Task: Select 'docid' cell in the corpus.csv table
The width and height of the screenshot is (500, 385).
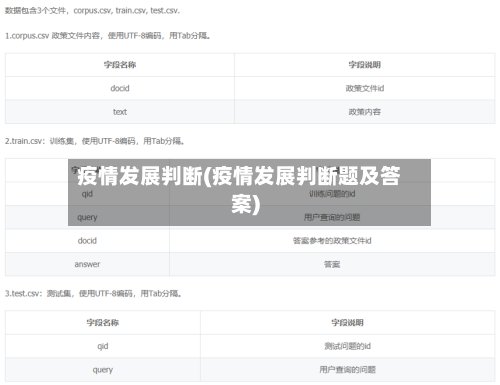Action: (x=120, y=88)
